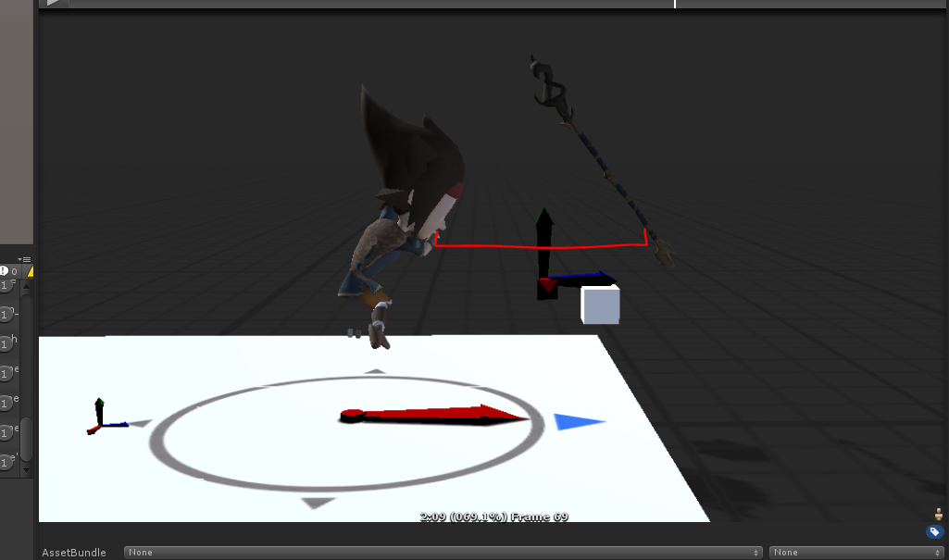This screenshot has width=949, height=560.
Task: Click the left panel scrollbar down arrow
Action: pyautogui.click(x=26, y=470)
